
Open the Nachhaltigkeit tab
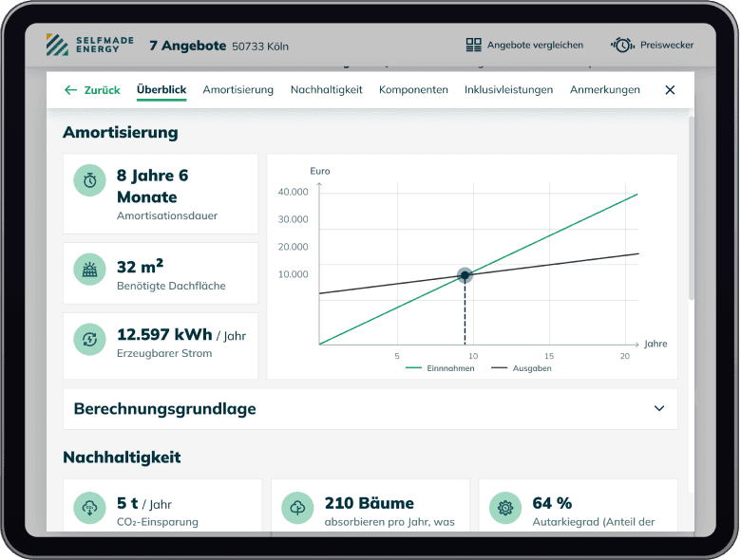[326, 90]
